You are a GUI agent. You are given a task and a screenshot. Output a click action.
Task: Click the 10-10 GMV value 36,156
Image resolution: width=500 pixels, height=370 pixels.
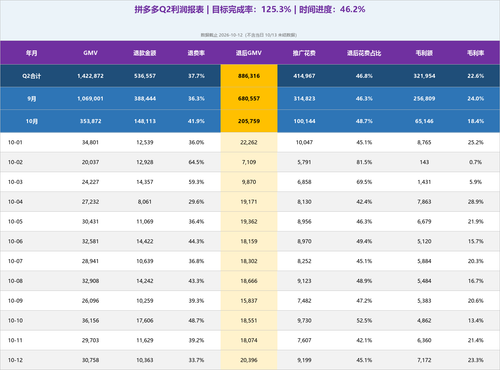(90, 321)
